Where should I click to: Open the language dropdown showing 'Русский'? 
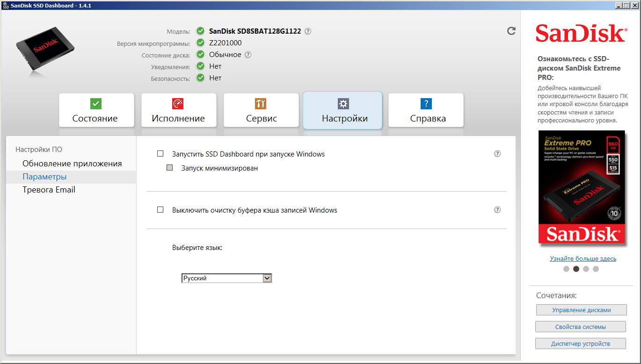click(x=226, y=278)
